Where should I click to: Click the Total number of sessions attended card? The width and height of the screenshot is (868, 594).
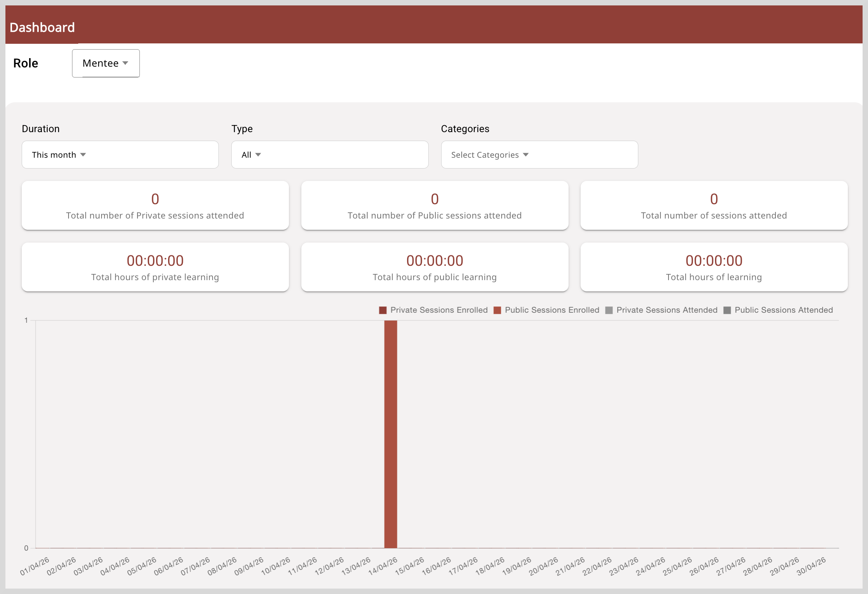714,205
